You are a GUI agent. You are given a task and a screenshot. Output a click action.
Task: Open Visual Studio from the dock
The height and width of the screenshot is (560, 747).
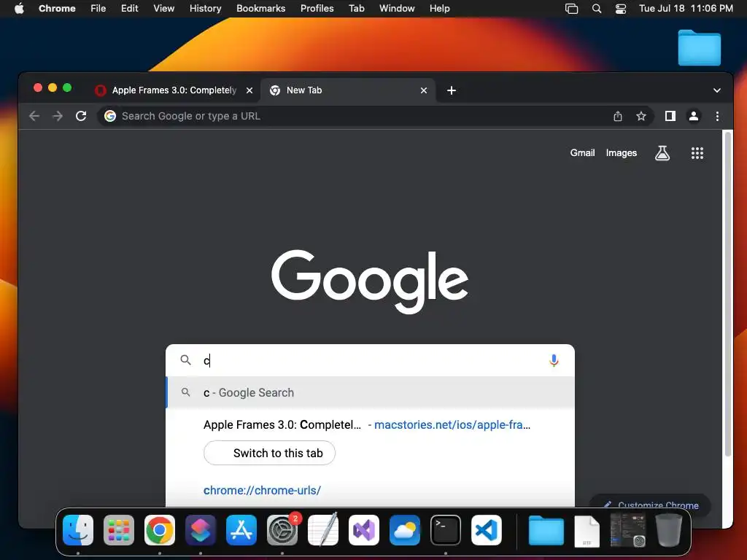(364, 530)
